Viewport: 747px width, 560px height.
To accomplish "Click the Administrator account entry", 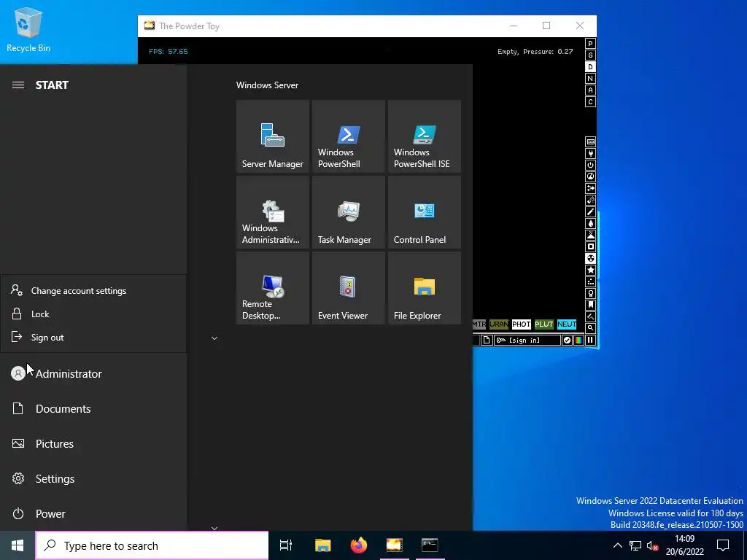I will tap(93, 374).
